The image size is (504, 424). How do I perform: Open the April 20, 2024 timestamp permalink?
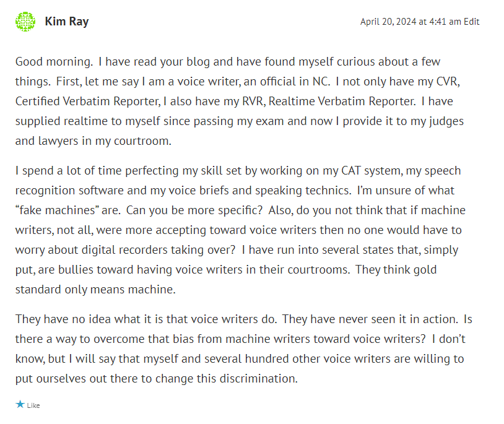coord(411,22)
